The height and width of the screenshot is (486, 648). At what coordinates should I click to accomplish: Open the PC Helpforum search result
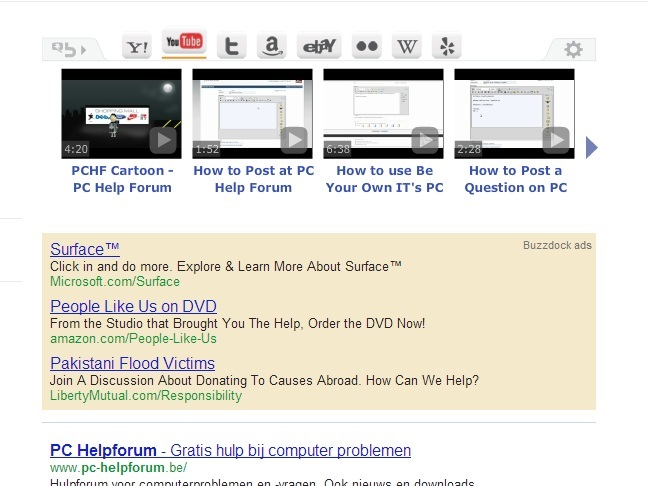(x=230, y=450)
